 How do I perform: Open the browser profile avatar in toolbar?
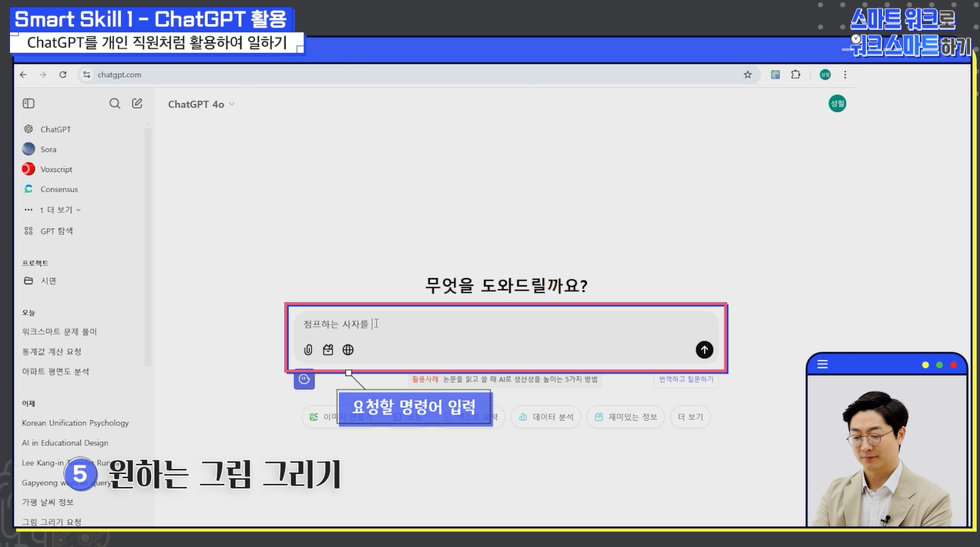(x=825, y=75)
